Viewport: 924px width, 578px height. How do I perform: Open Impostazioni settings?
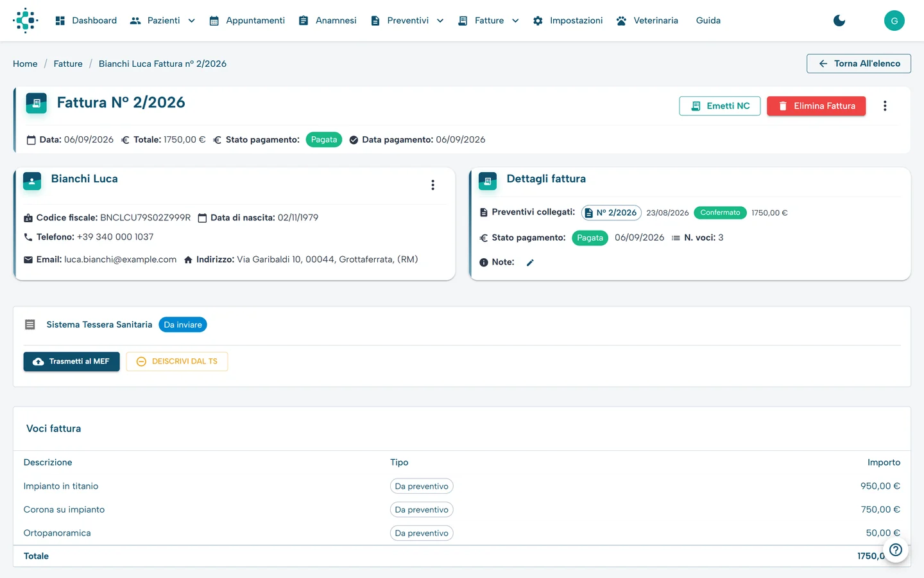(x=568, y=21)
